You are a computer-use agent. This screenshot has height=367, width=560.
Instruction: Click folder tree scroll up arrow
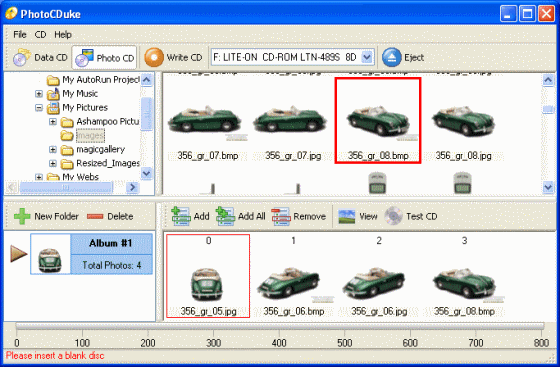[x=146, y=80]
